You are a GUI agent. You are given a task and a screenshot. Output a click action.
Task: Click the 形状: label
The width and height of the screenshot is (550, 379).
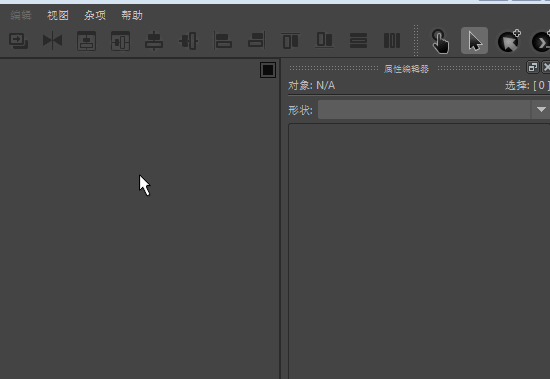click(x=300, y=110)
